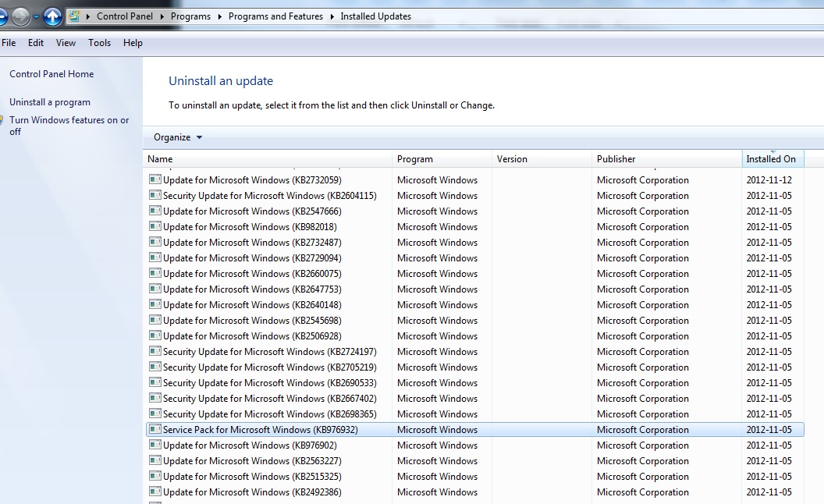The height and width of the screenshot is (504, 824).
Task: Open the Tools menu
Action: pos(99,43)
